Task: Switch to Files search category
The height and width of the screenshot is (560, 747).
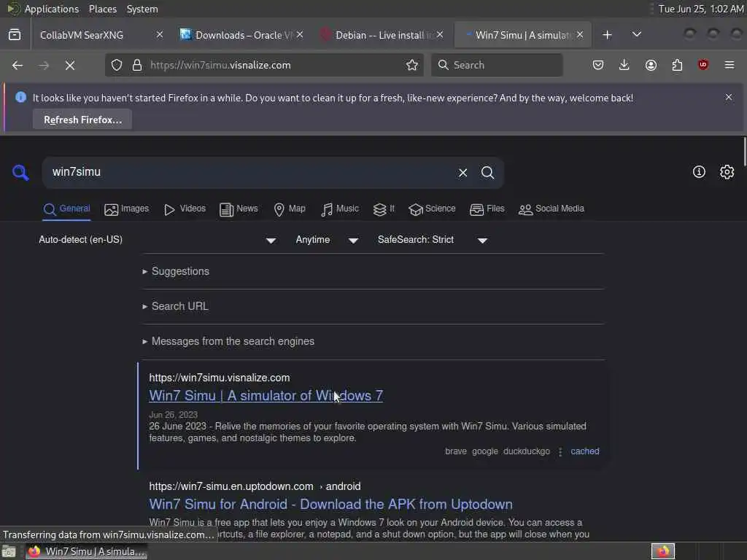Action: (x=487, y=209)
